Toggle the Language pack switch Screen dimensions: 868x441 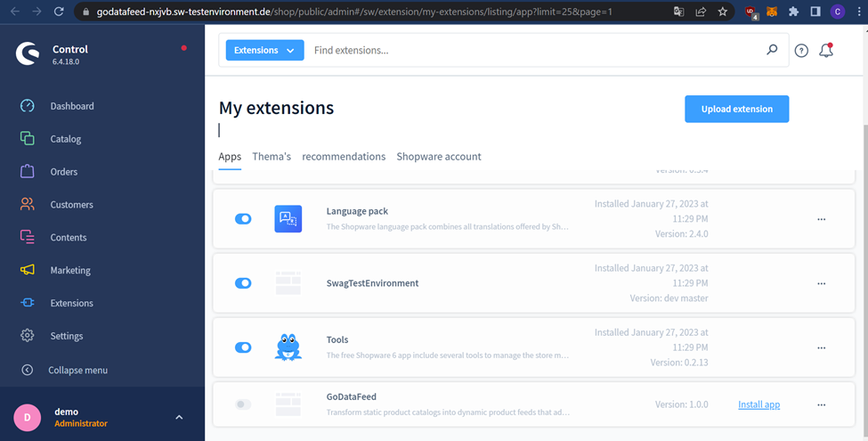[x=243, y=219]
